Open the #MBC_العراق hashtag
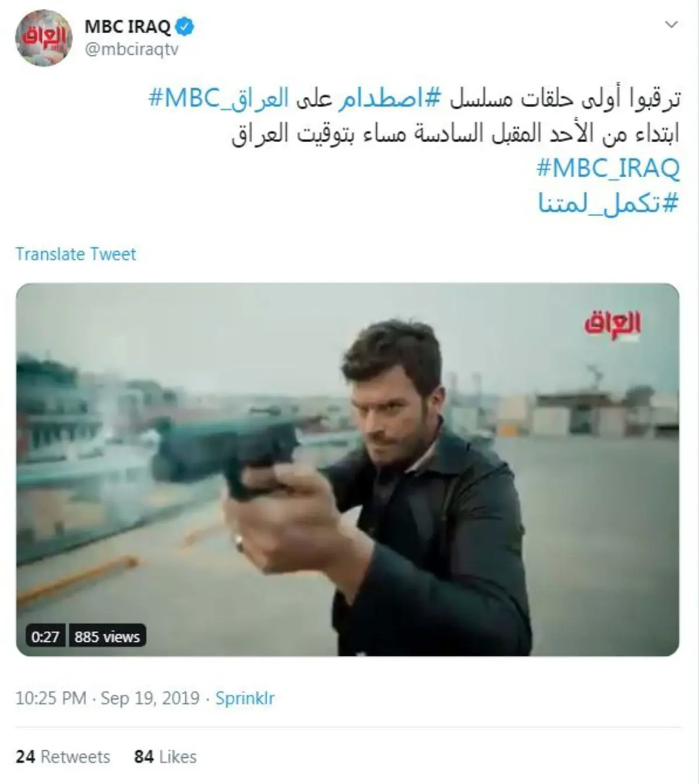The height and width of the screenshot is (784, 699). click(x=219, y=99)
